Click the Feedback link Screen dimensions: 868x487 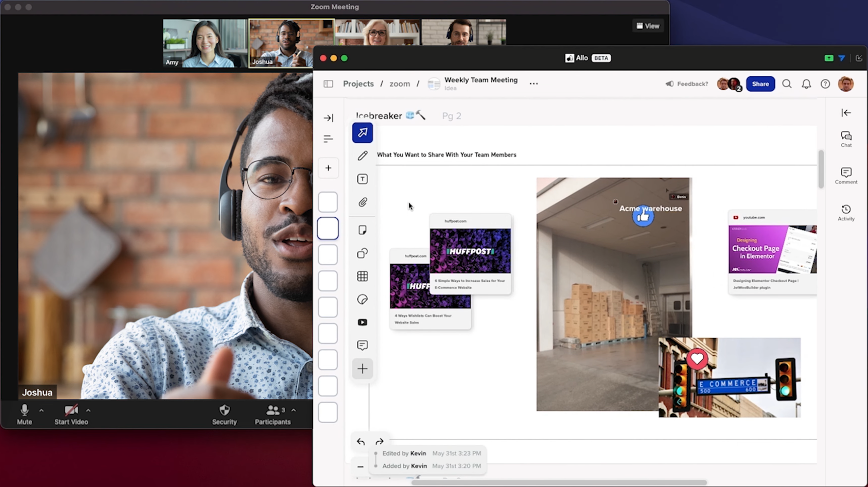pos(687,84)
